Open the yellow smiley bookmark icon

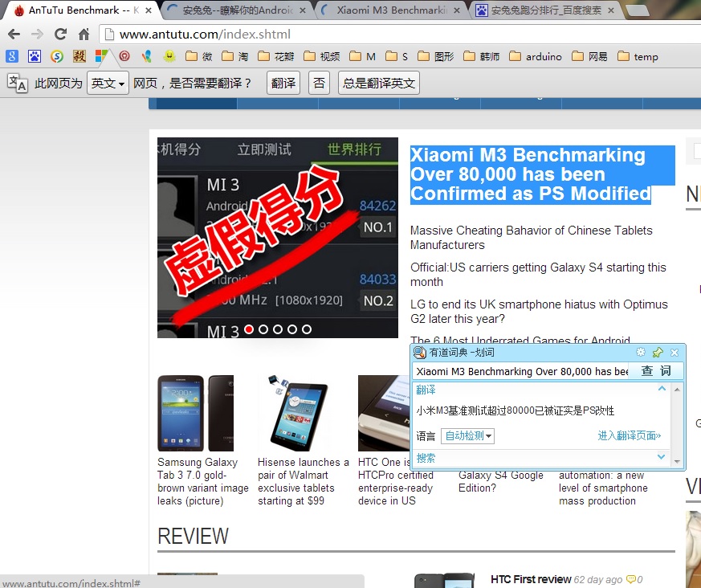tap(169, 56)
